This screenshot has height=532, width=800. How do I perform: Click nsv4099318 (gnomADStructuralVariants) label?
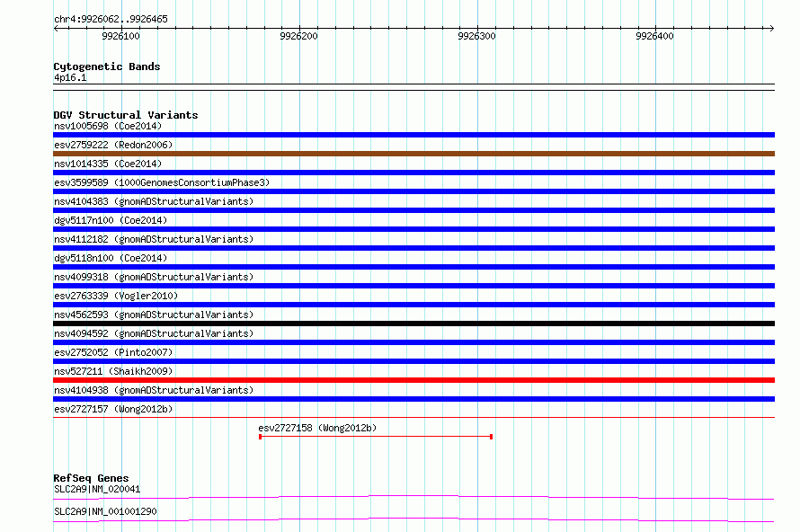tap(154, 277)
